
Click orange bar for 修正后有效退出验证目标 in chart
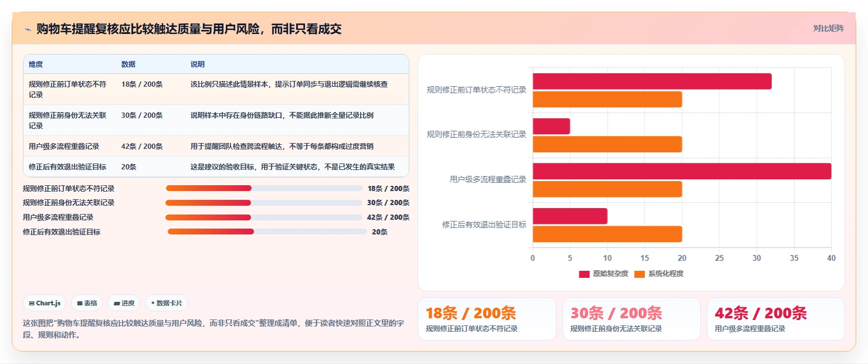click(607, 234)
